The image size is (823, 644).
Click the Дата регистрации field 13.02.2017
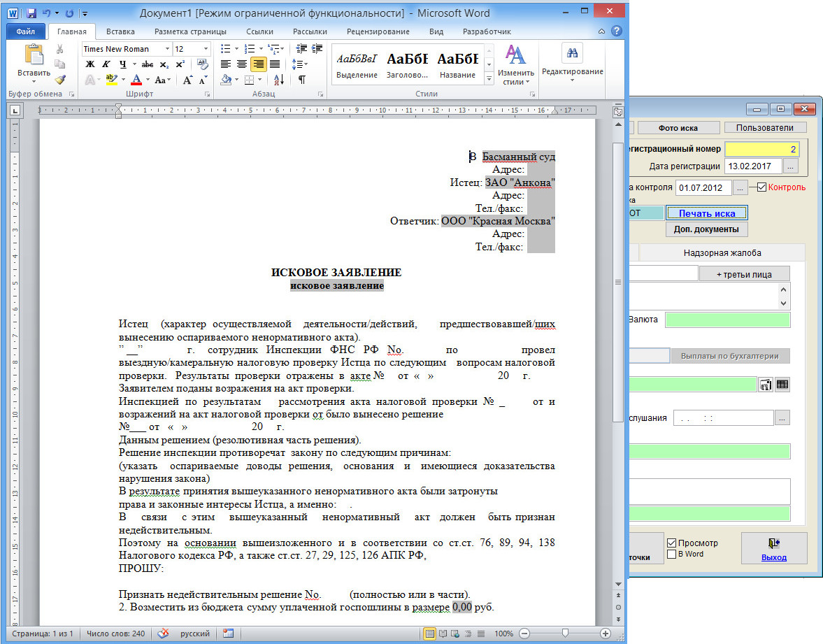pyautogui.click(x=754, y=166)
